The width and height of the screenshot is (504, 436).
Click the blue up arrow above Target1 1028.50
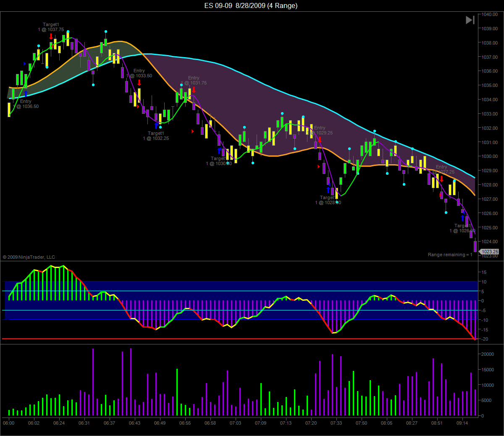point(328,190)
